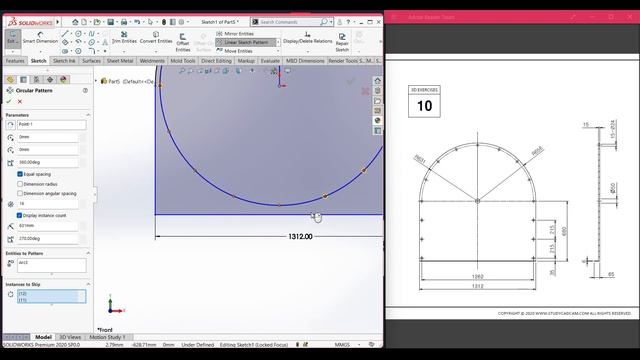Cancel Circular Pattern with red X
640x360 pixels.
(x=20, y=101)
